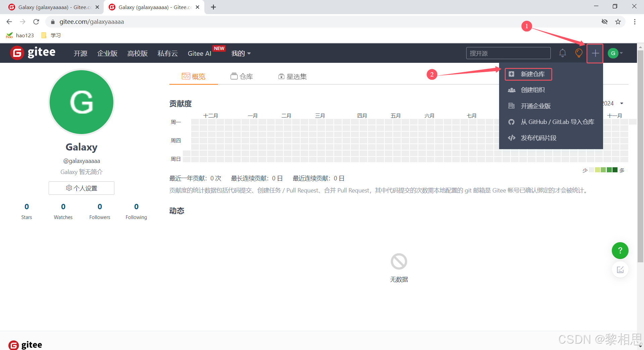
Task: Click the 搜开源 search field
Action: click(x=508, y=53)
